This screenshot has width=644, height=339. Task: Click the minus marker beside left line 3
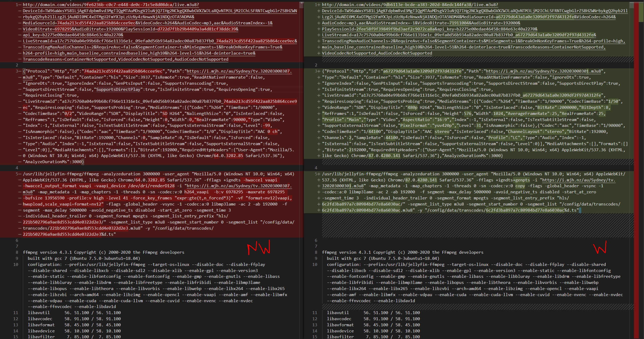click(20, 71)
